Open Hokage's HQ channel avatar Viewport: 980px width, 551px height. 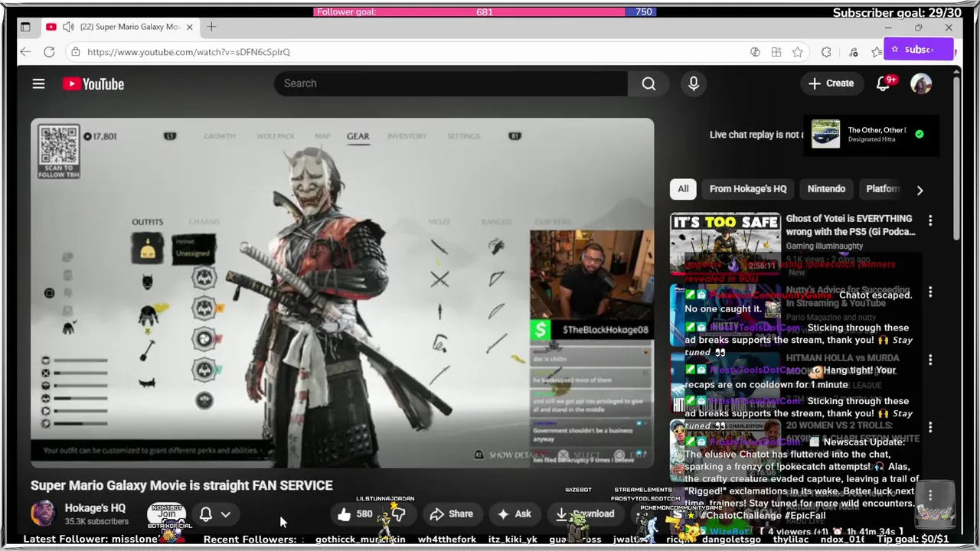pyautogui.click(x=43, y=514)
